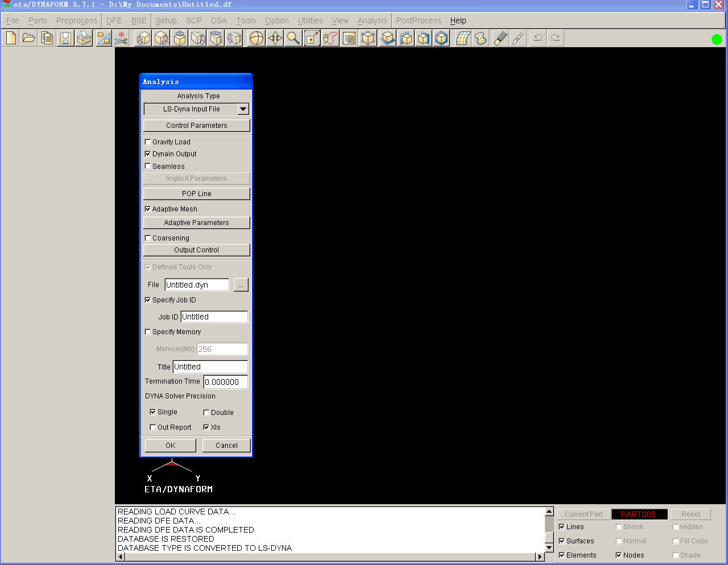Viewport: 728px width, 565px height.
Task: Toggle the Adaptive Mesh checkbox
Action: coord(148,209)
